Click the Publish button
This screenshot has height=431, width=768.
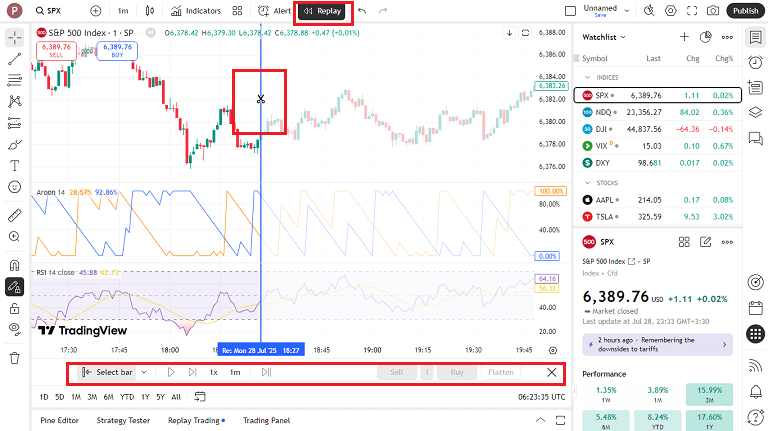pyautogui.click(x=745, y=11)
